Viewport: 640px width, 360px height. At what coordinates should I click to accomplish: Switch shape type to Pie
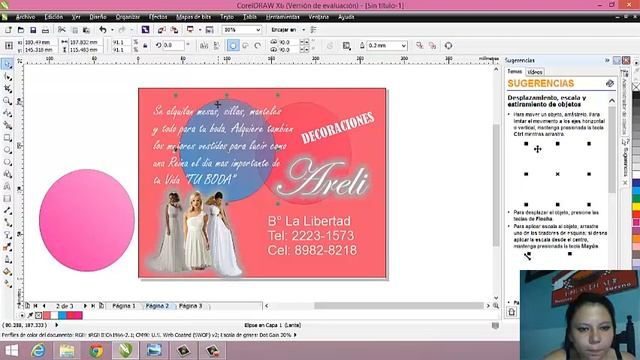click(x=245, y=46)
